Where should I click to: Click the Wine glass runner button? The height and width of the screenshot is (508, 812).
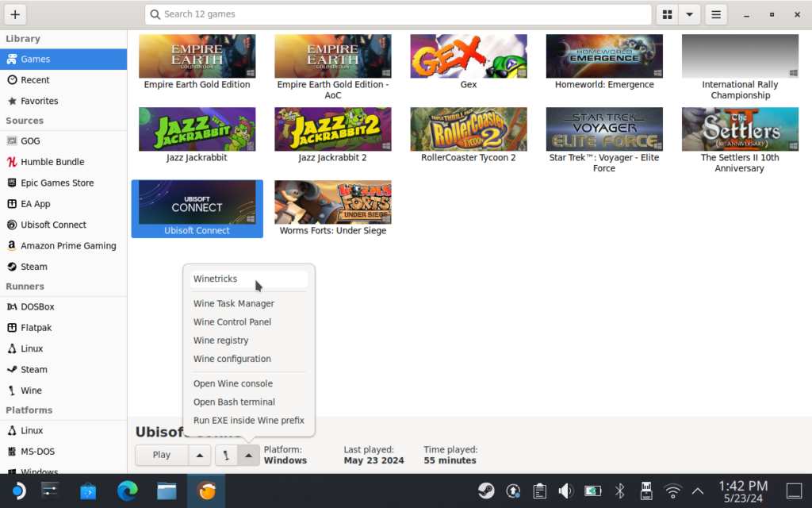coord(226,455)
